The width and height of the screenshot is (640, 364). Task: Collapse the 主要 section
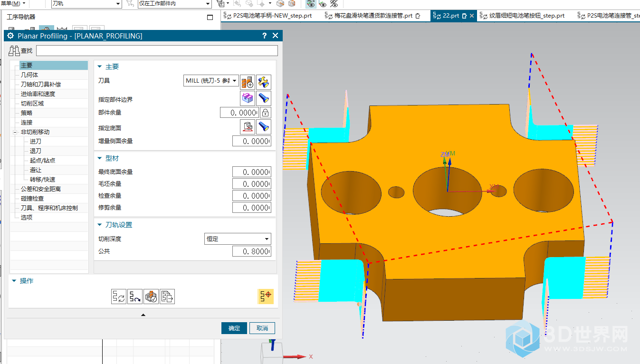click(x=100, y=67)
